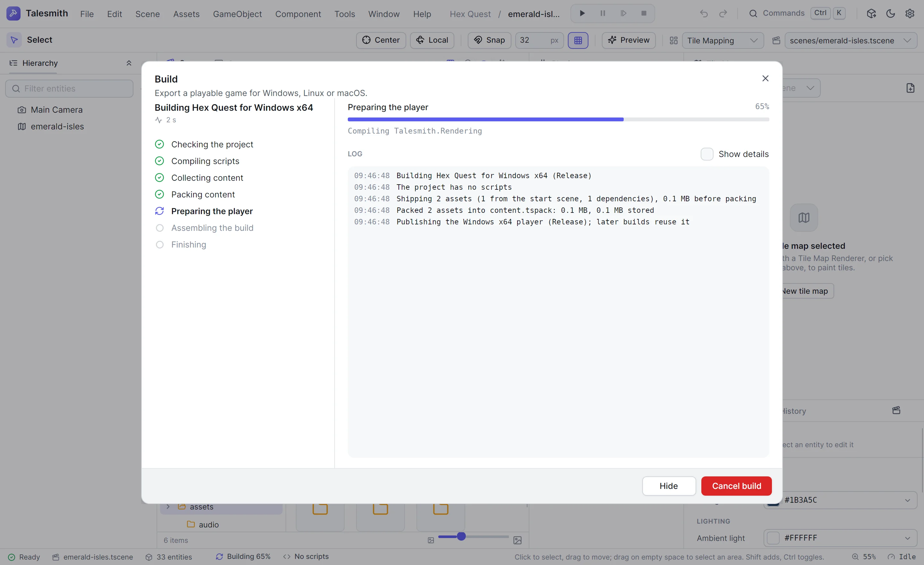Open the package cube icon in the top bar
This screenshot has width=924, height=565.
(871, 14)
